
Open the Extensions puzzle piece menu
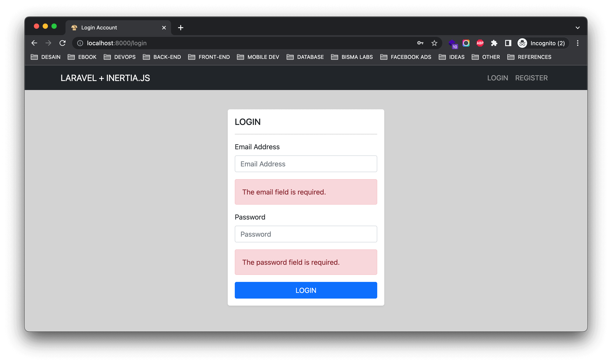coord(494,43)
